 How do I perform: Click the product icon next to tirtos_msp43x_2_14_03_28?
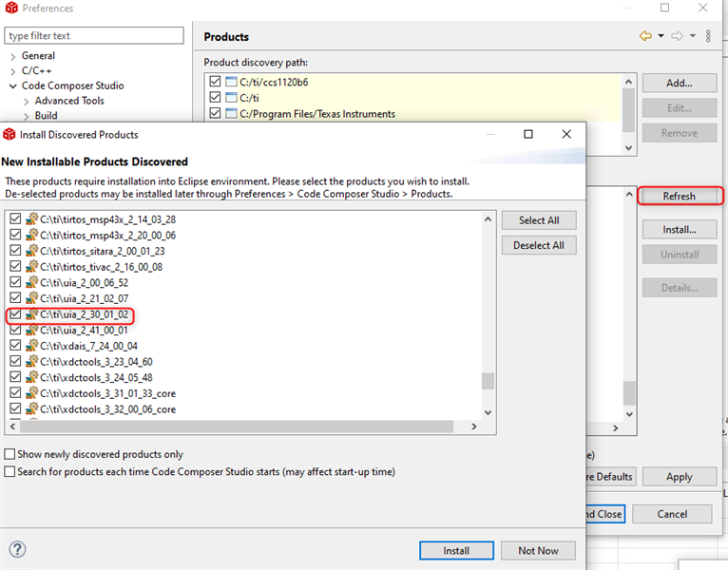[x=31, y=219]
